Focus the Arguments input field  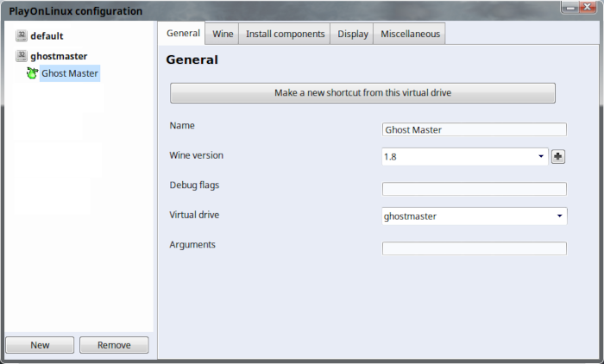(x=475, y=248)
